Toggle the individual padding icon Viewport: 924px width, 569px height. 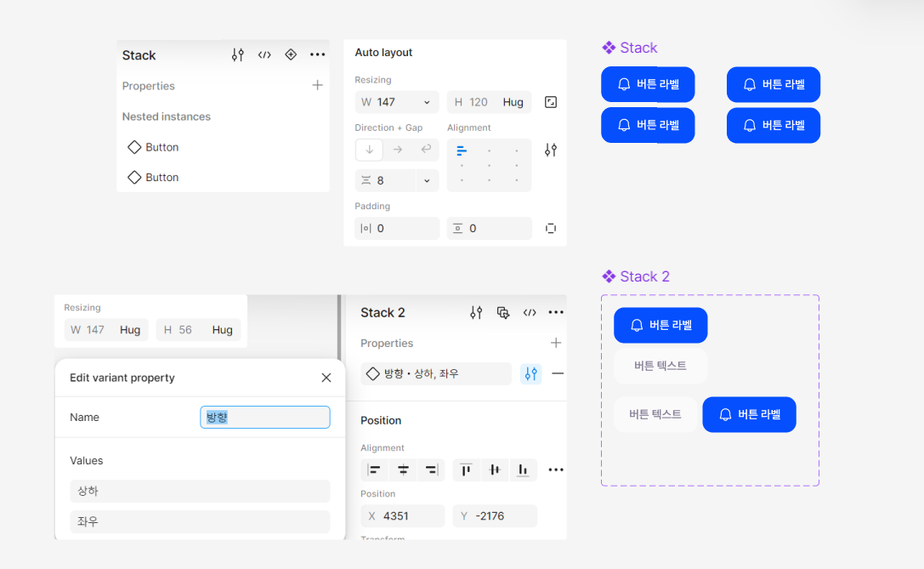point(550,228)
